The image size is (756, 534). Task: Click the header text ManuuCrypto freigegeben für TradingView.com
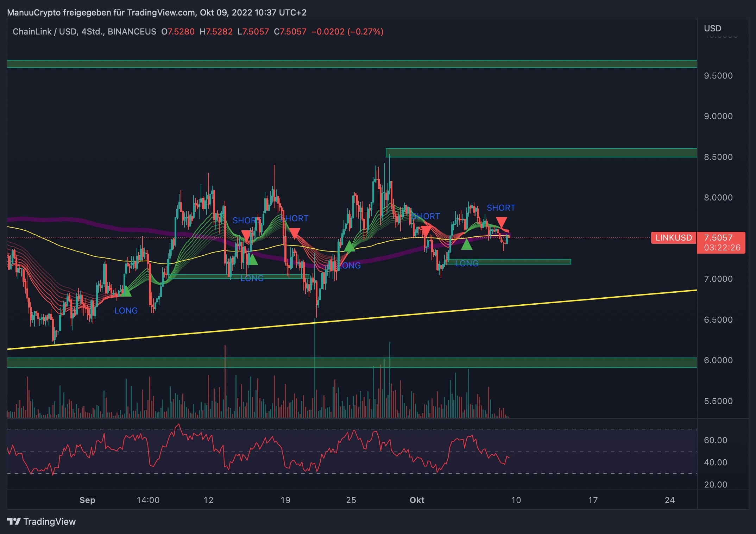pos(101,13)
